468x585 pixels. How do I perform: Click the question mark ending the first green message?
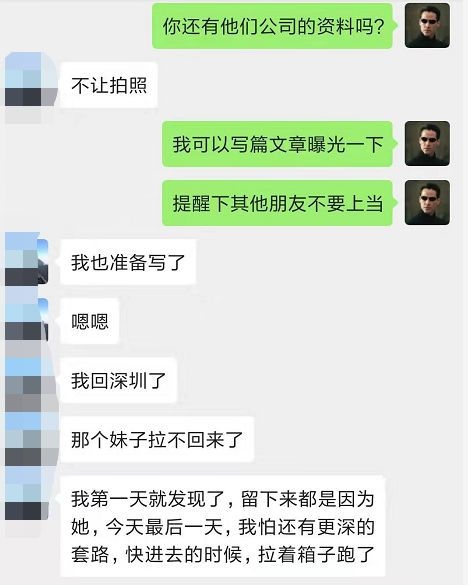point(378,26)
